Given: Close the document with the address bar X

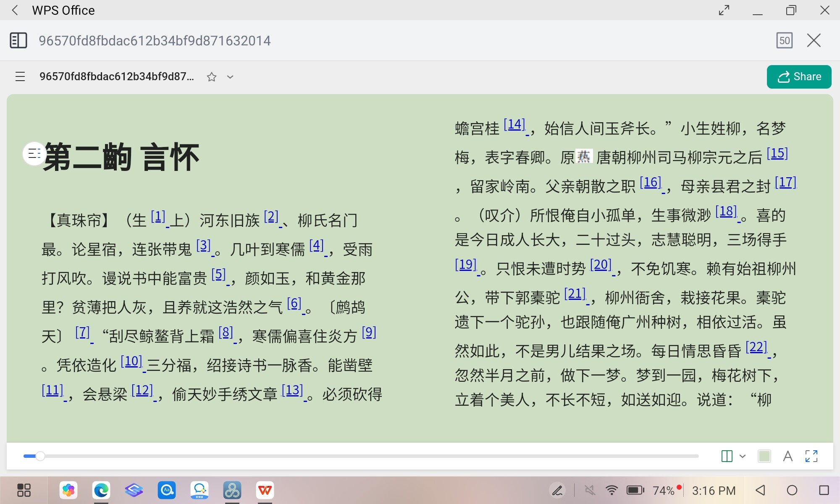Looking at the screenshot, I should 814,41.
